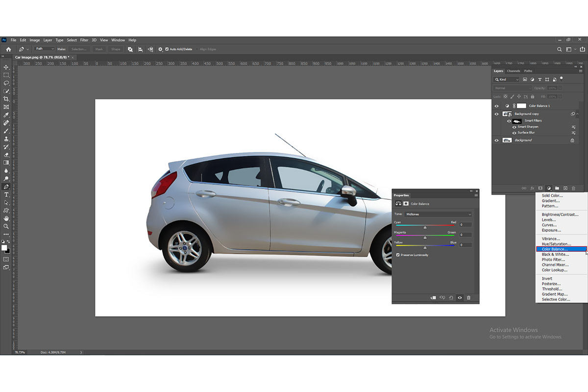Image resolution: width=588 pixels, height=392 pixels.
Task: Click the delete adjustment trash icon in Properties
Action: (x=468, y=297)
